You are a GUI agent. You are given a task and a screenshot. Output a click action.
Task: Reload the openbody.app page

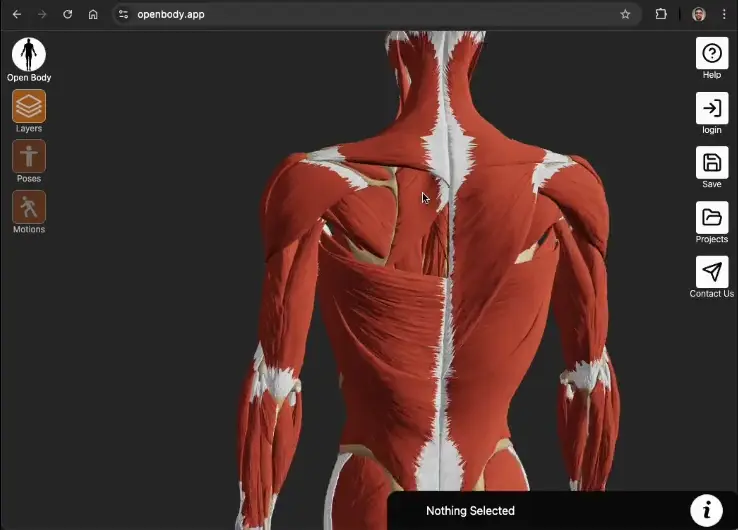click(68, 15)
